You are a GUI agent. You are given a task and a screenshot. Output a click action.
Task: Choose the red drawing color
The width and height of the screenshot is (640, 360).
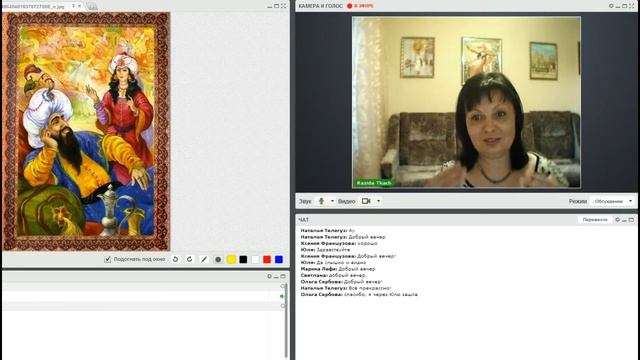click(267, 259)
